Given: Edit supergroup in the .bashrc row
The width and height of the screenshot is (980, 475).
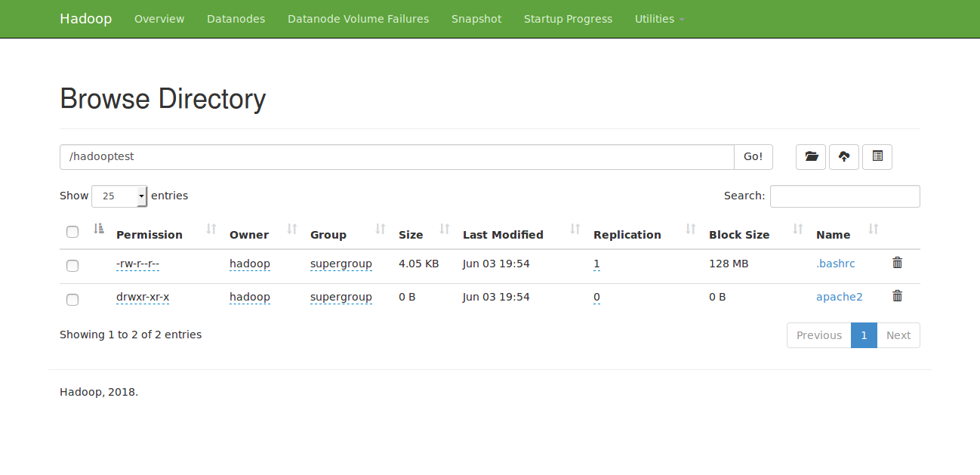Looking at the screenshot, I should pos(341,264).
